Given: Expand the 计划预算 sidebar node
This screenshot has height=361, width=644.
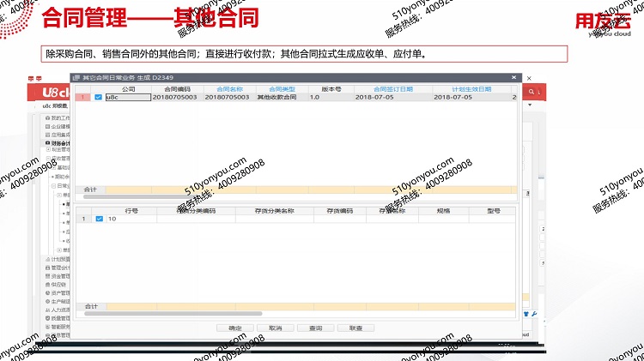Looking at the screenshot, I should point(46,258).
